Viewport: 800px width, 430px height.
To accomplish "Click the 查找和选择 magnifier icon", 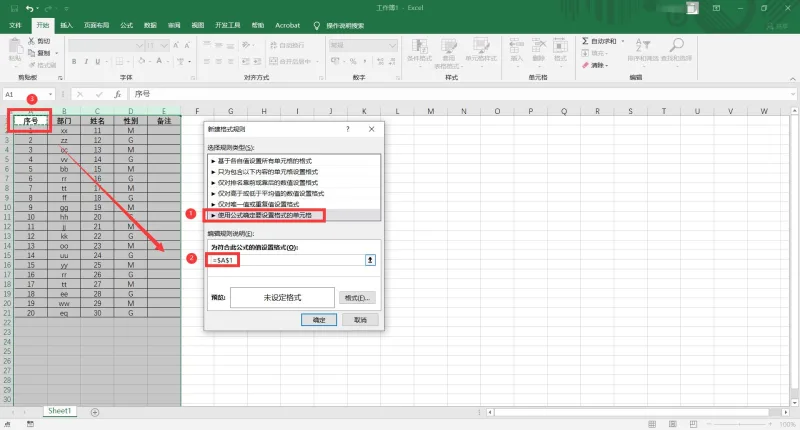I will (677, 45).
